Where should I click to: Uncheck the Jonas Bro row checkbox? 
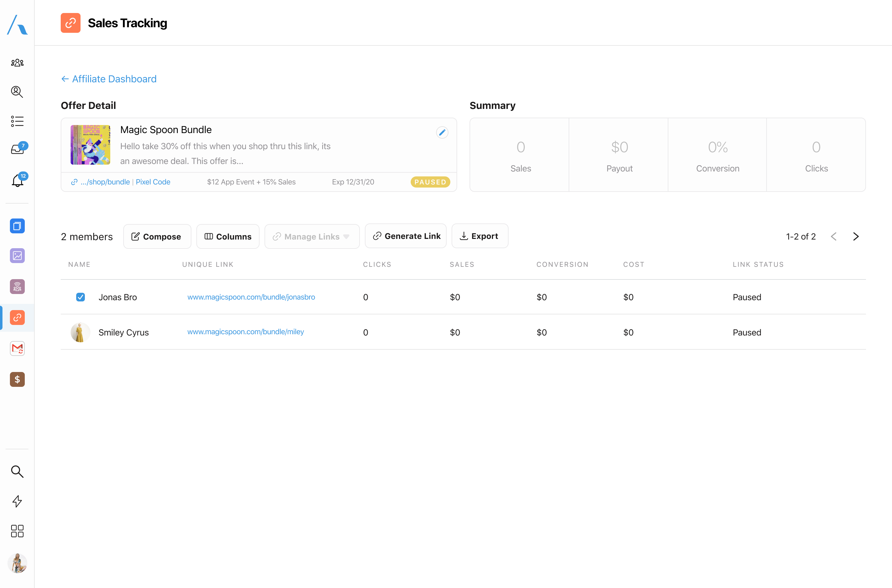[80, 297]
